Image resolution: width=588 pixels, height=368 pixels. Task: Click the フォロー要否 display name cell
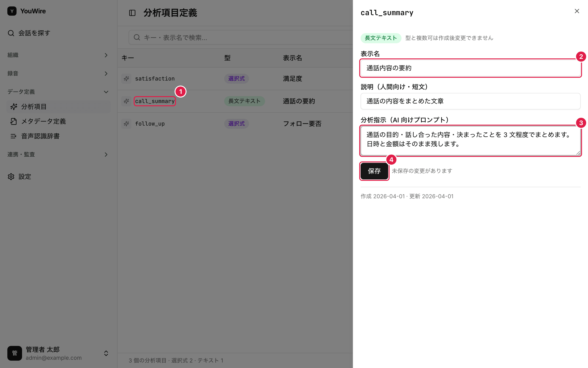point(302,124)
